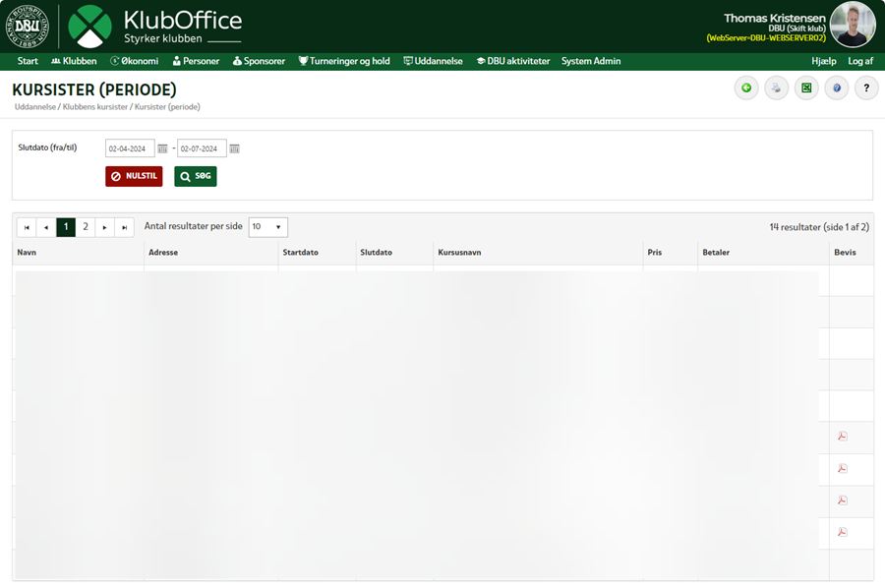Click the WebServer-DBU-WEBSERVER02 label
The width and height of the screenshot is (885, 588).
click(x=766, y=37)
